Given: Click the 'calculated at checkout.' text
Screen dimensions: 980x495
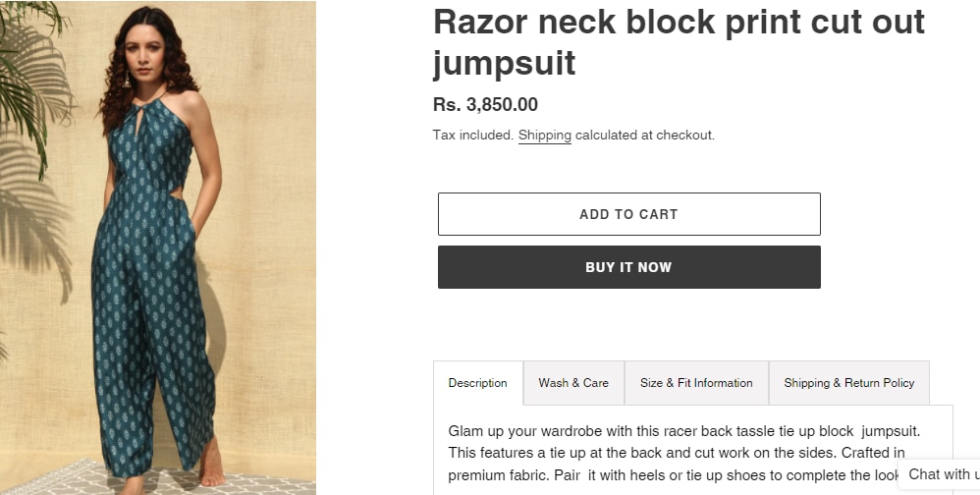Looking at the screenshot, I should tap(645, 136).
